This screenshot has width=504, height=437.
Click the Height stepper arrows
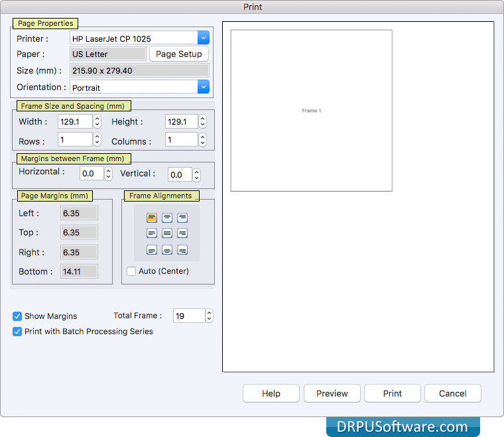[x=202, y=121]
